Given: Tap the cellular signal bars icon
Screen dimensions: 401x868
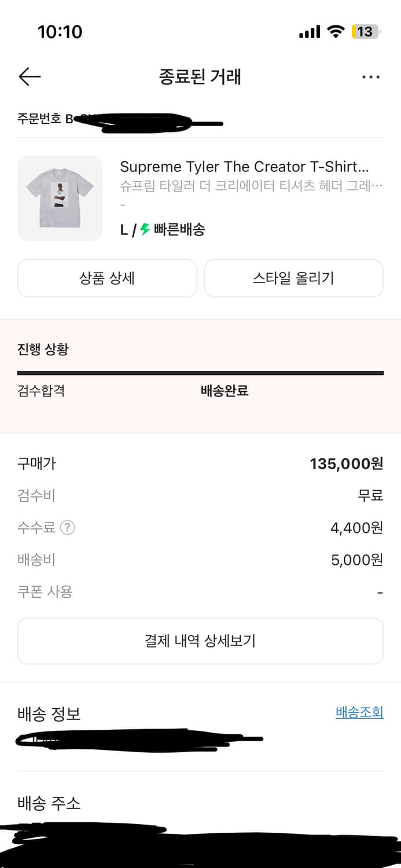Looking at the screenshot, I should click(310, 32).
